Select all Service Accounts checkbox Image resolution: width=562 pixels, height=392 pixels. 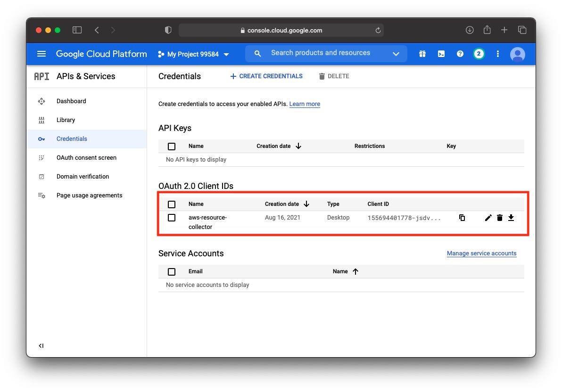(172, 271)
